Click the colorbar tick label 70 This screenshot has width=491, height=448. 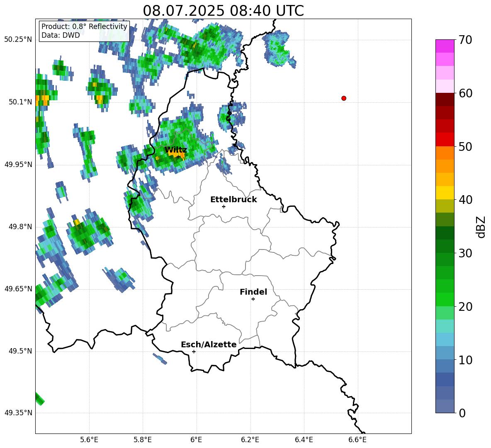465,40
